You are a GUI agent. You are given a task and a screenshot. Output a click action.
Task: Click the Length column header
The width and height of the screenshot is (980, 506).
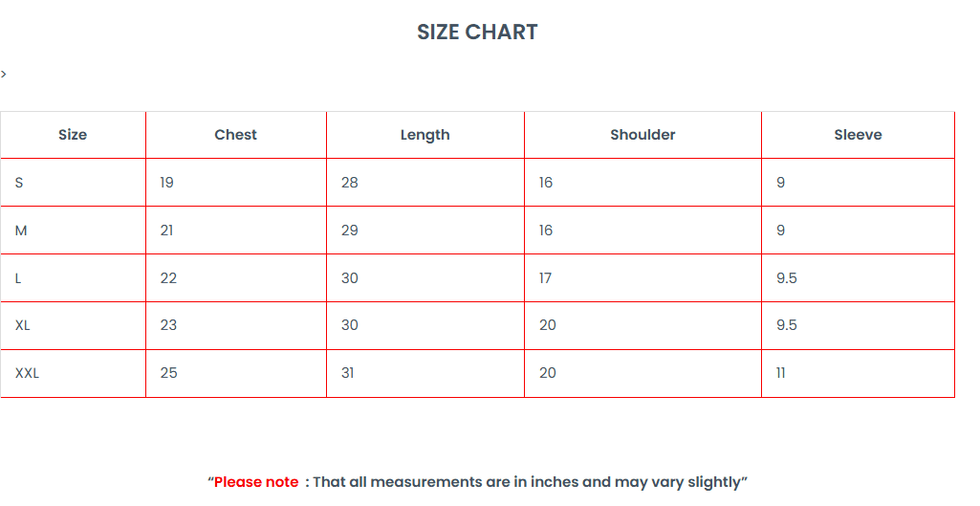[x=425, y=135]
